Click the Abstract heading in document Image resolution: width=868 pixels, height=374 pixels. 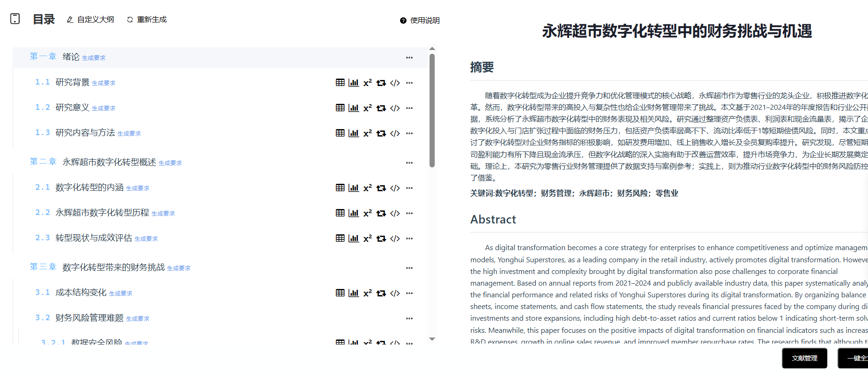[493, 219]
